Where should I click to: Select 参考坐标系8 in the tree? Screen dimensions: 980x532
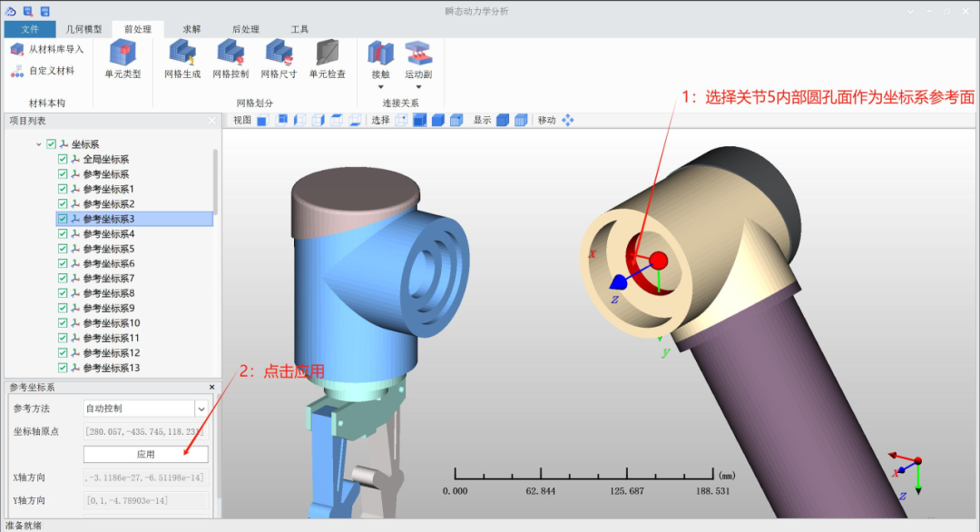(x=109, y=293)
